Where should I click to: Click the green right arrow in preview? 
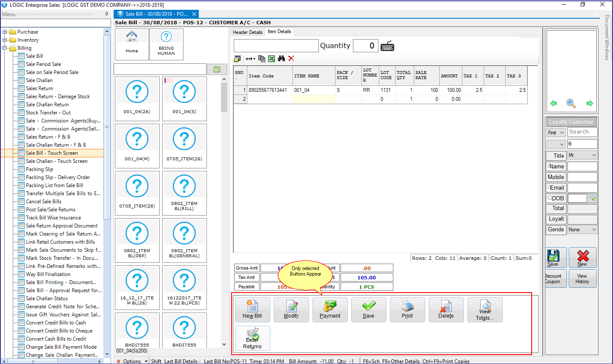pos(590,103)
